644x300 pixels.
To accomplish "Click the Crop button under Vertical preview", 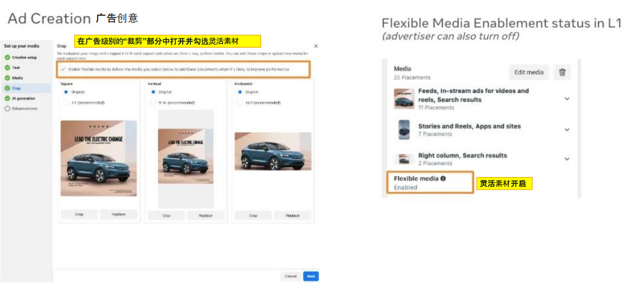I will pos(166,216).
